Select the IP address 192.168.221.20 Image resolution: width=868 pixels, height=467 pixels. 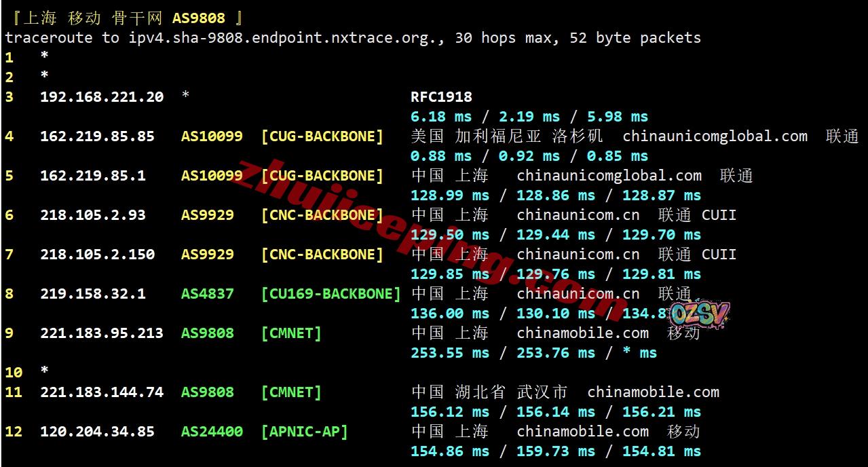[x=102, y=97]
